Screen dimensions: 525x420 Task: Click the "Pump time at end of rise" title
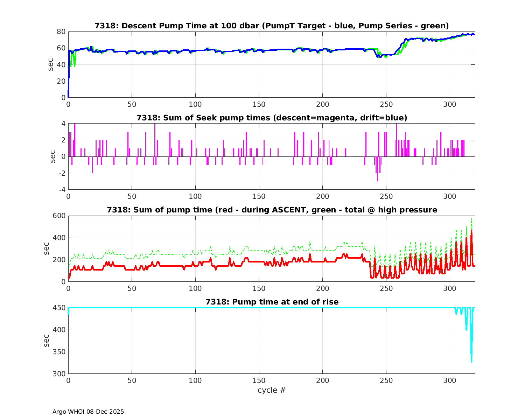click(272, 302)
